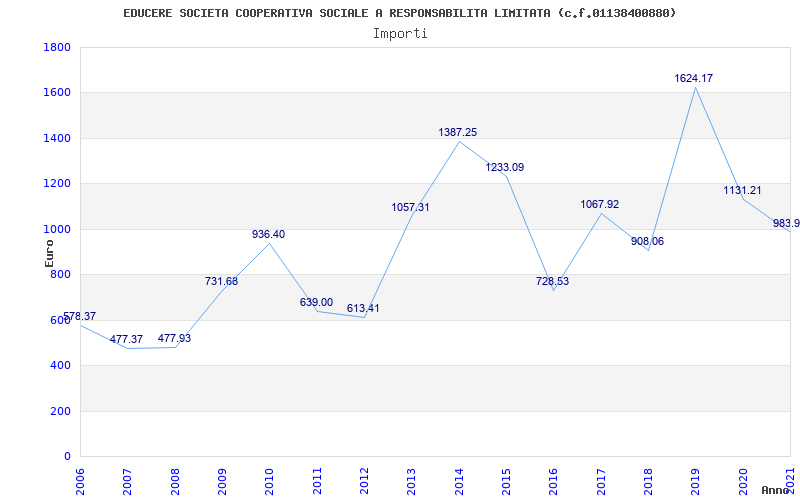Click the 578.37 data label

pyautogui.click(x=80, y=316)
